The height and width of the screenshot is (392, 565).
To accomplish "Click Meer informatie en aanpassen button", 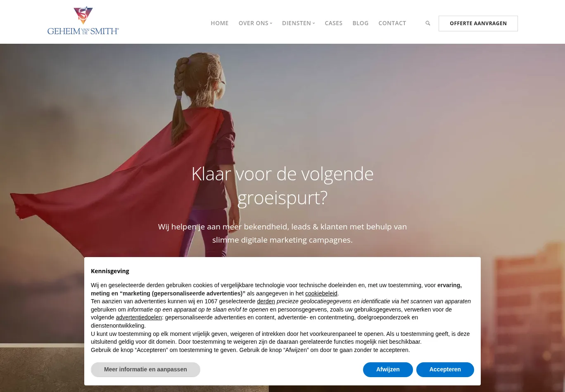I will (x=145, y=369).
